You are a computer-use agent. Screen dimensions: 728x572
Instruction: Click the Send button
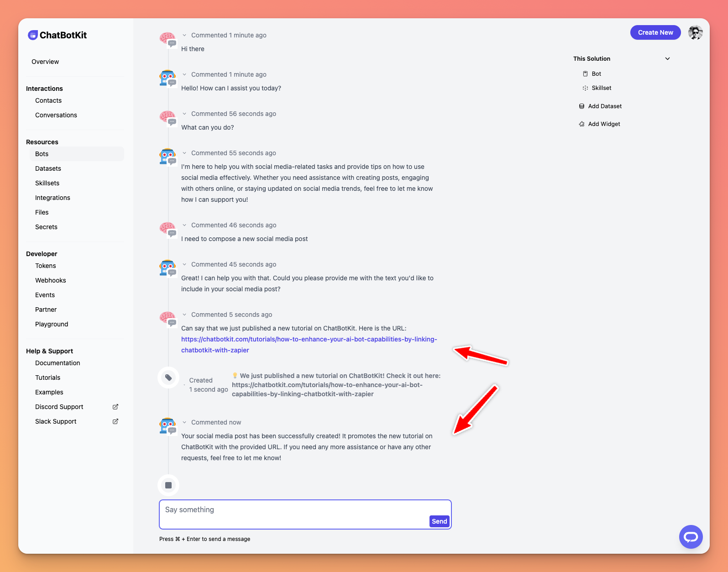point(439,521)
